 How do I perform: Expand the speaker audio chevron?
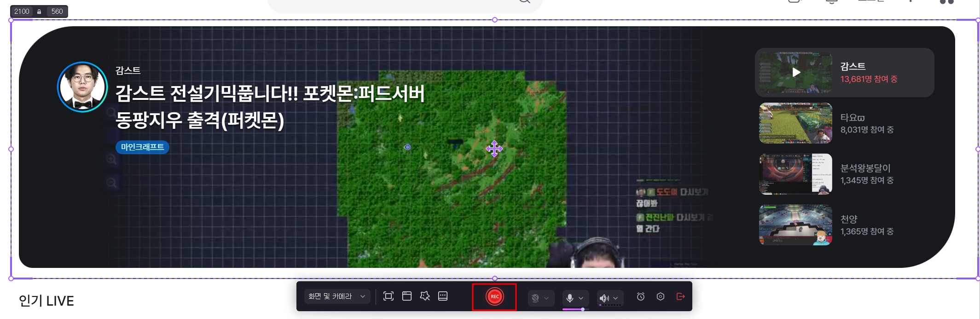(x=615, y=298)
